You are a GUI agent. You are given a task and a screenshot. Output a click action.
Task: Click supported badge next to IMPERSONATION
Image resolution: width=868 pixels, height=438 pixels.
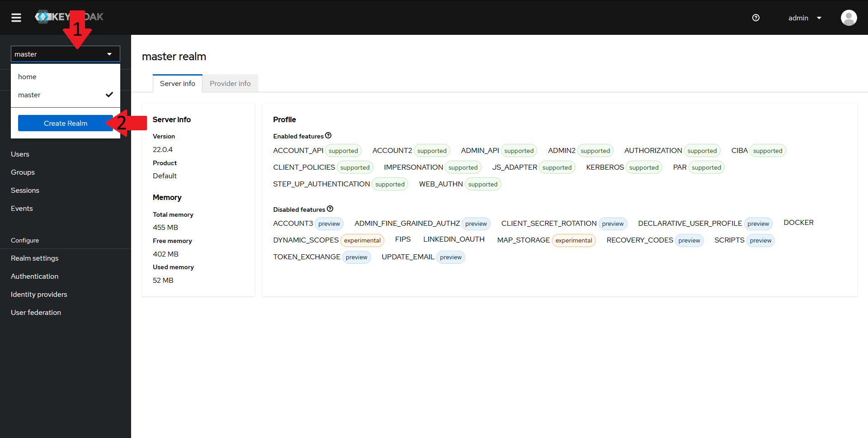[463, 167]
